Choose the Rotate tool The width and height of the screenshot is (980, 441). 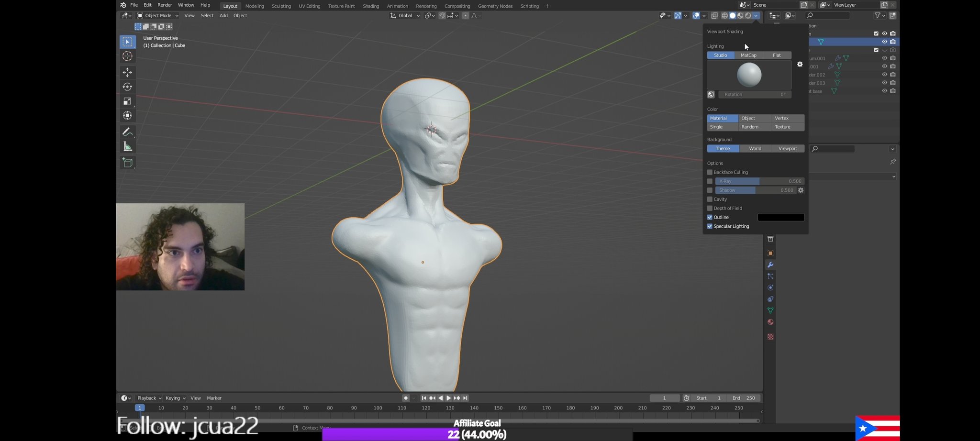coord(127,87)
